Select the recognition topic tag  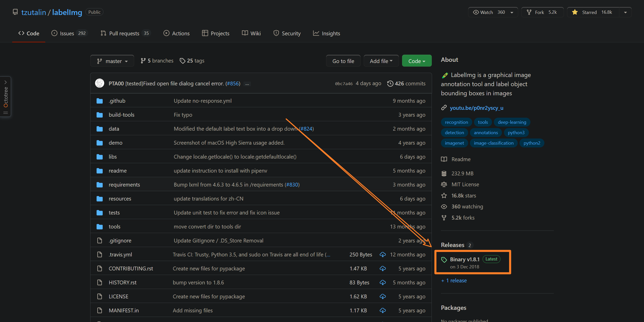coord(456,122)
